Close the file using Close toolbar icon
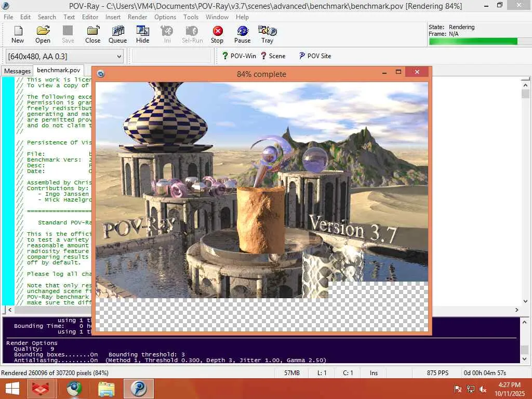 tap(92, 35)
